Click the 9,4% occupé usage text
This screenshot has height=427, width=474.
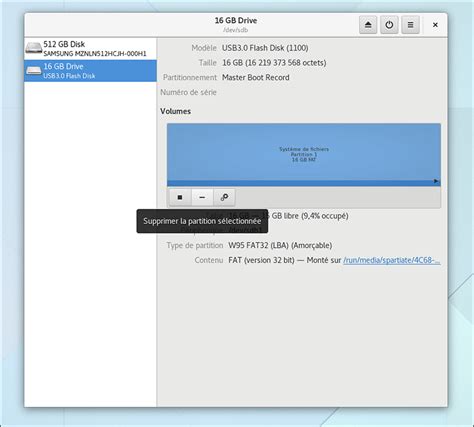(x=325, y=216)
